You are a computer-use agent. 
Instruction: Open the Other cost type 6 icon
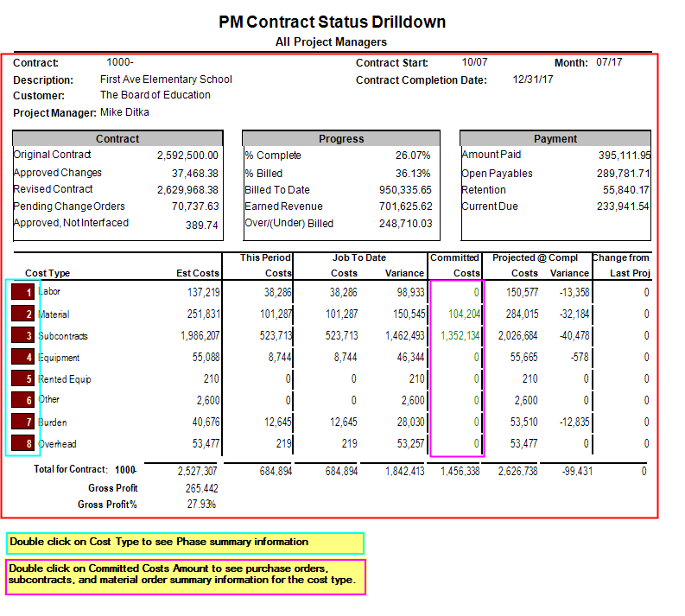[x=22, y=400]
